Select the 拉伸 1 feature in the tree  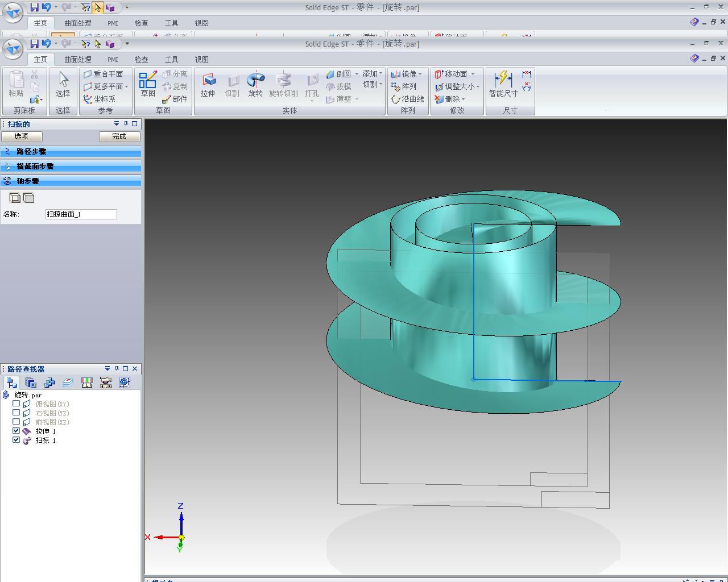[x=45, y=431]
